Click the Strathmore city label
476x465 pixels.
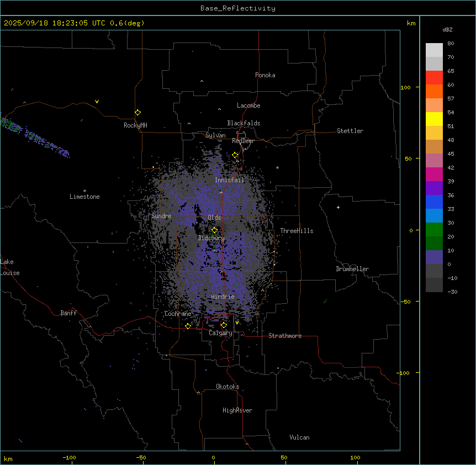coord(285,336)
